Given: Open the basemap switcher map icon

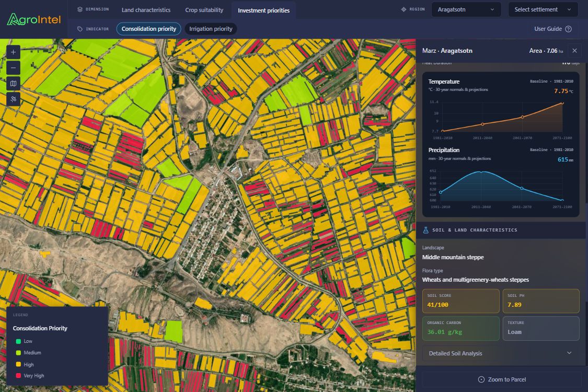Looking at the screenshot, I should point(13,84).
